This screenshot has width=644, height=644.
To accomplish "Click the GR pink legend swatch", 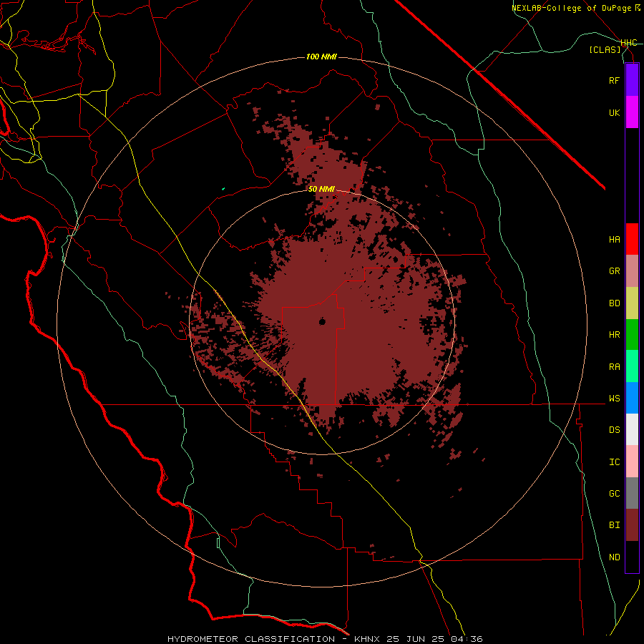I will coord(632,270).
